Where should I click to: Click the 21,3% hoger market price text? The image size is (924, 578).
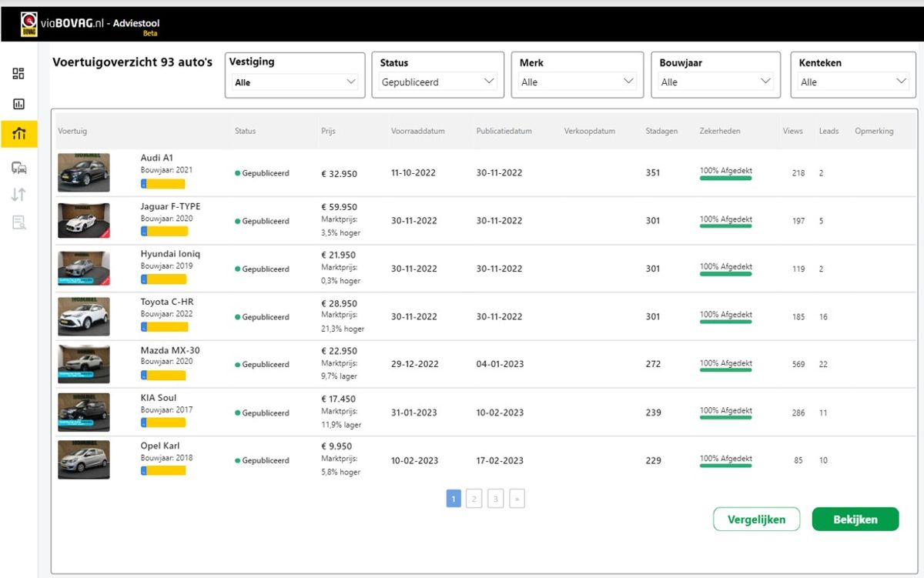(343, 329)
